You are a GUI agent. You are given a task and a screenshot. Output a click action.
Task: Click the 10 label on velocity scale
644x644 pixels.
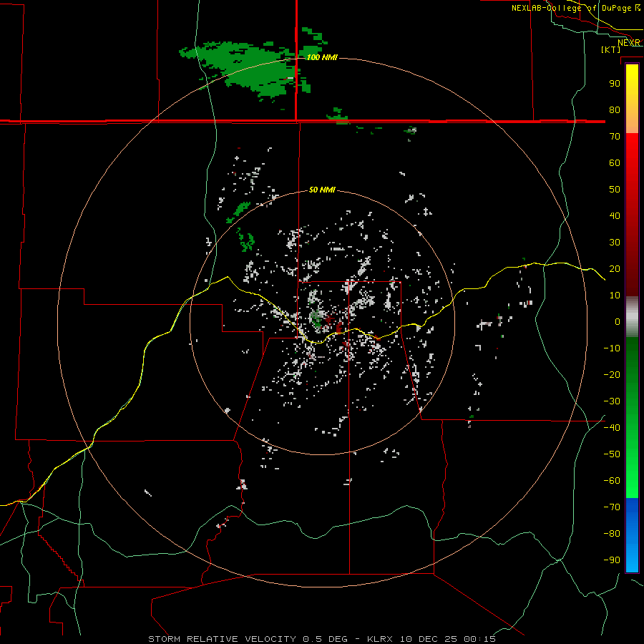click(x=615, y=296)
